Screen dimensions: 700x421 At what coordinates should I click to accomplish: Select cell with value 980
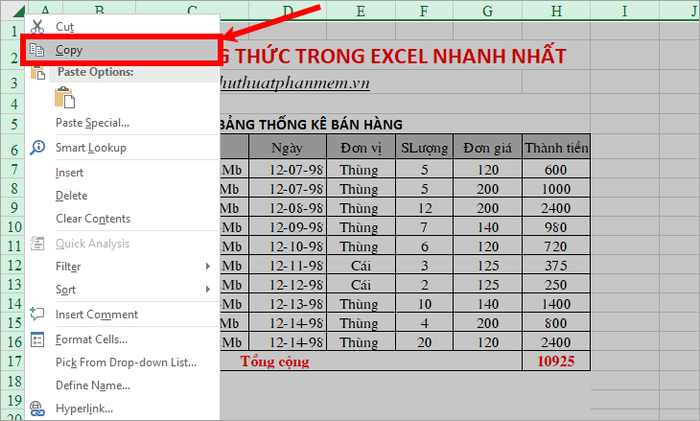point(556,227)
